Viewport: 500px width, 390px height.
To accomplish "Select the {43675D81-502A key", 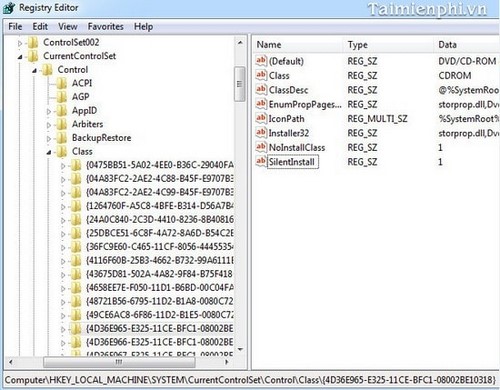I will [159, 274].
